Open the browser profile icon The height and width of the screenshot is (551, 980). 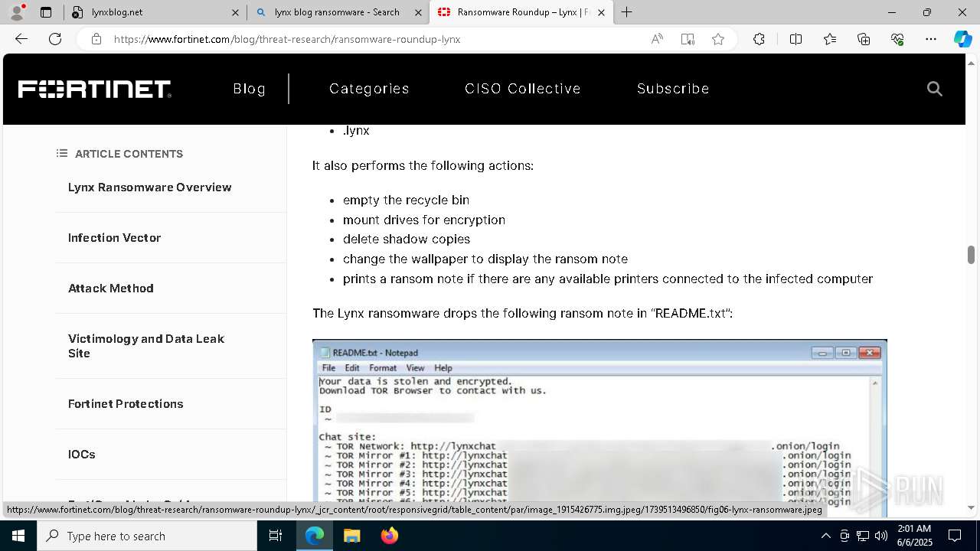point(17,12)
